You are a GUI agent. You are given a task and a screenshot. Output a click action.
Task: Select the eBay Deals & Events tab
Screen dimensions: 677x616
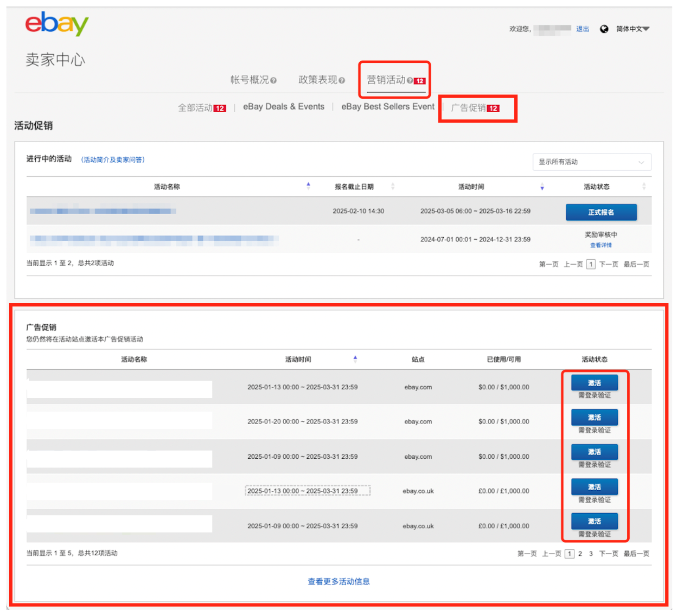pos(283,107)
